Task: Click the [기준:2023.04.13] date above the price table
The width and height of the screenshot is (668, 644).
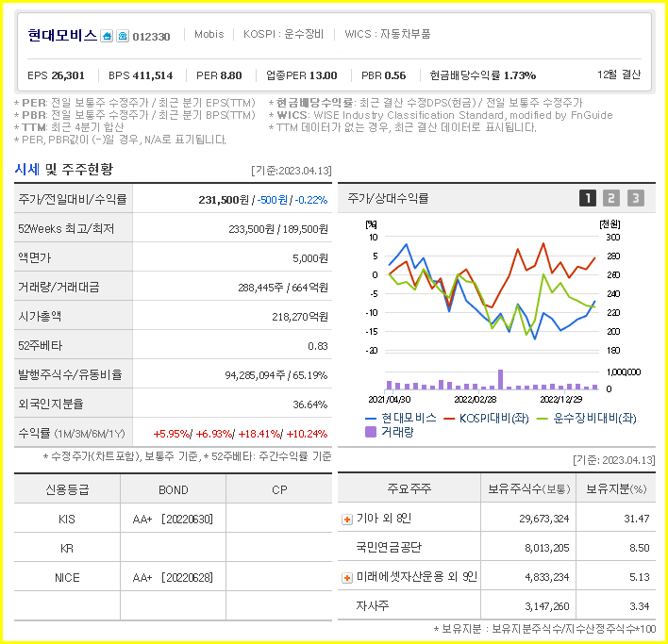Action: pos(292,171)
